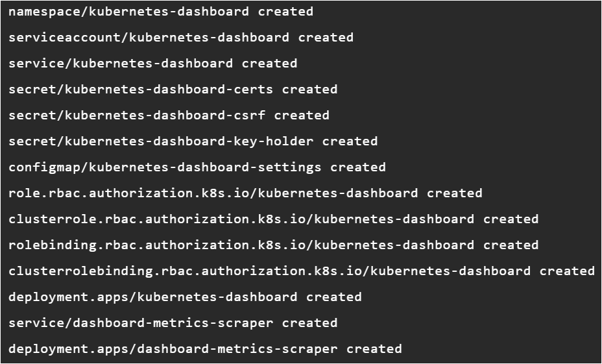Click the service/dashboard-metrics-scraper line
Image resolution: width=602 pixels, height=364 pixels.
point(173,323)
